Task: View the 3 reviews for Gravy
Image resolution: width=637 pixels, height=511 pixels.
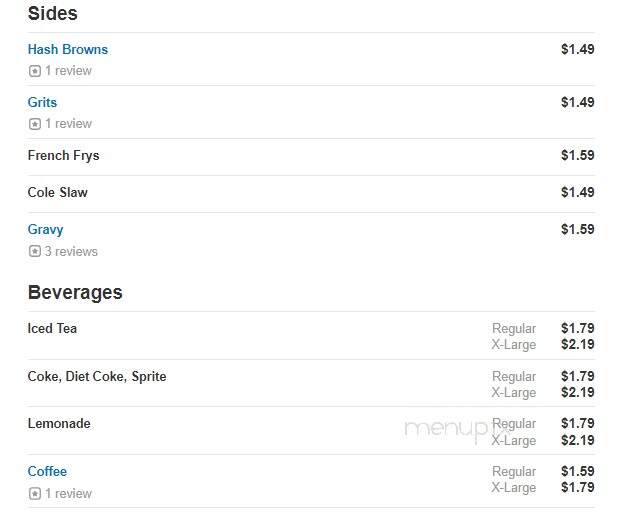Action: tap(71, 251)
